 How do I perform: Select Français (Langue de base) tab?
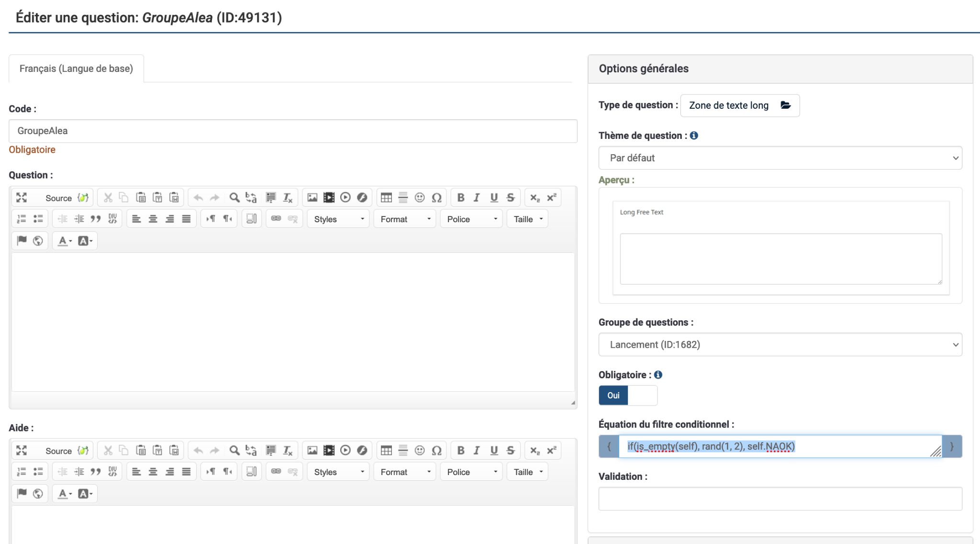pos(76,68)
